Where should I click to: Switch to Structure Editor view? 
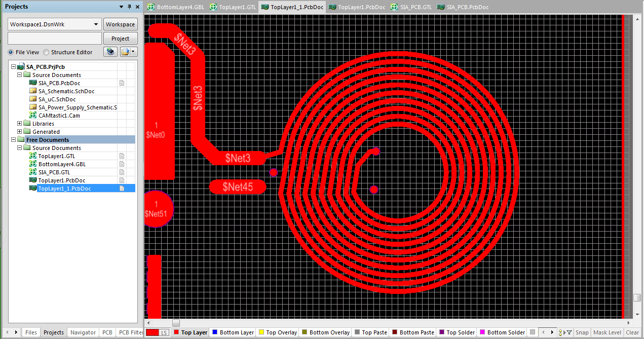point(46,52)
